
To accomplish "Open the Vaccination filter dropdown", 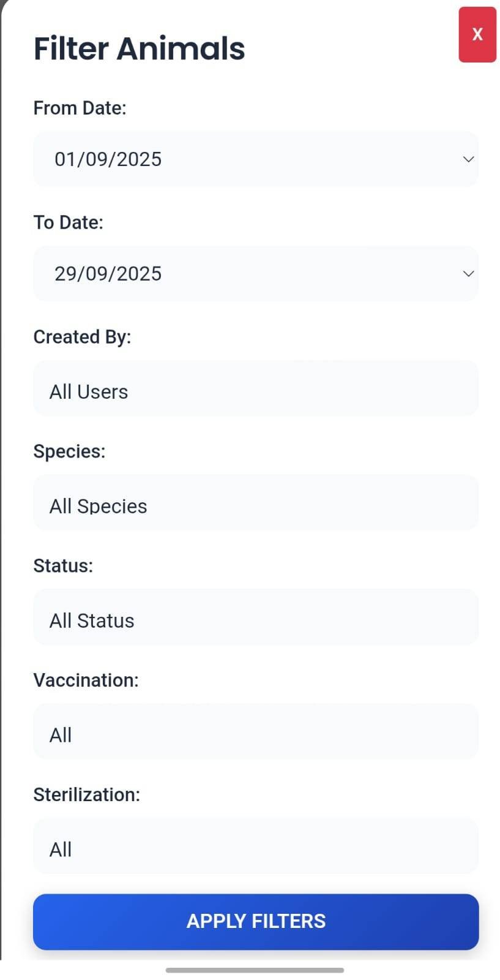I will pos(256,731).
